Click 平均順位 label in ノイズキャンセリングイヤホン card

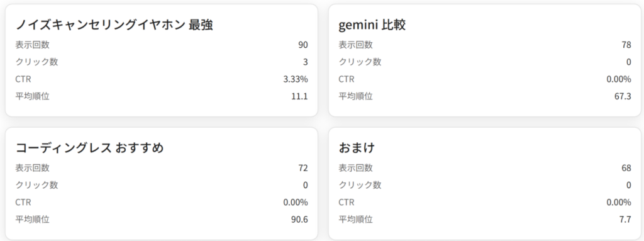(33, 97)
